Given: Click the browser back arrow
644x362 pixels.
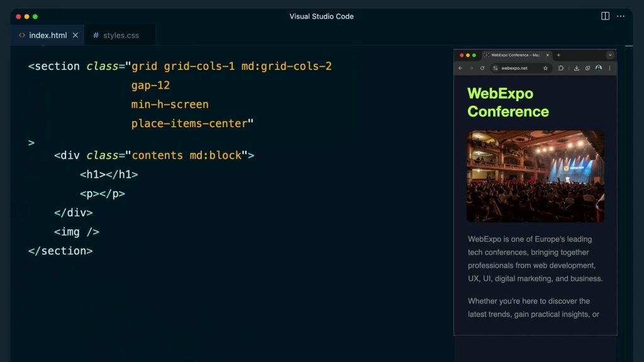Looking at the screenshot, I should click(x=460, y=68).
